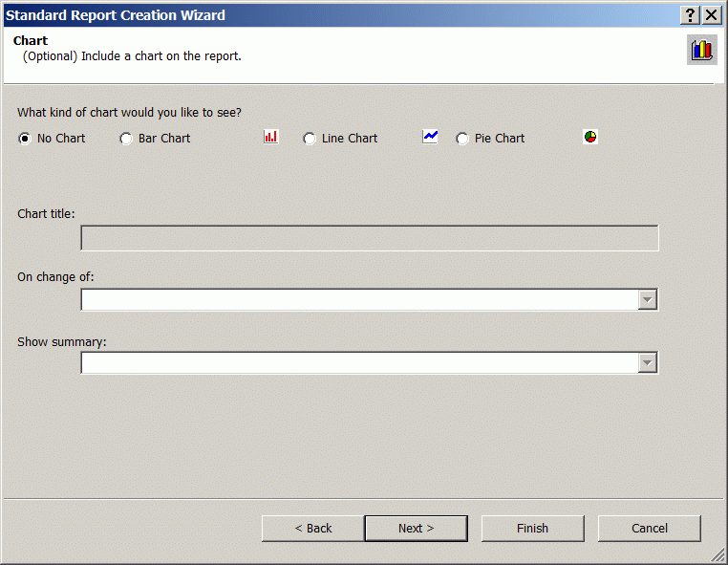The height and width of the screenshot is (565, 728).
Task: Click the bar chart icon
Action: click(x=271, y=137)
